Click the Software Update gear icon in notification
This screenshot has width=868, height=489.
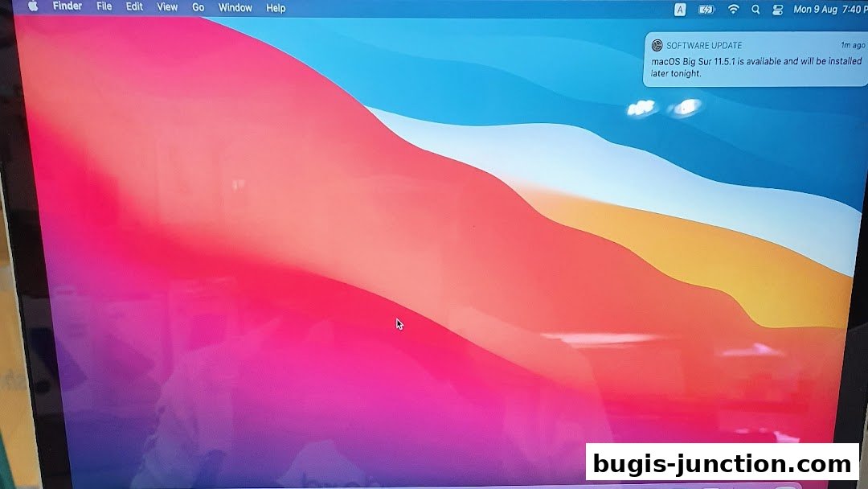(x=657, y=45)
